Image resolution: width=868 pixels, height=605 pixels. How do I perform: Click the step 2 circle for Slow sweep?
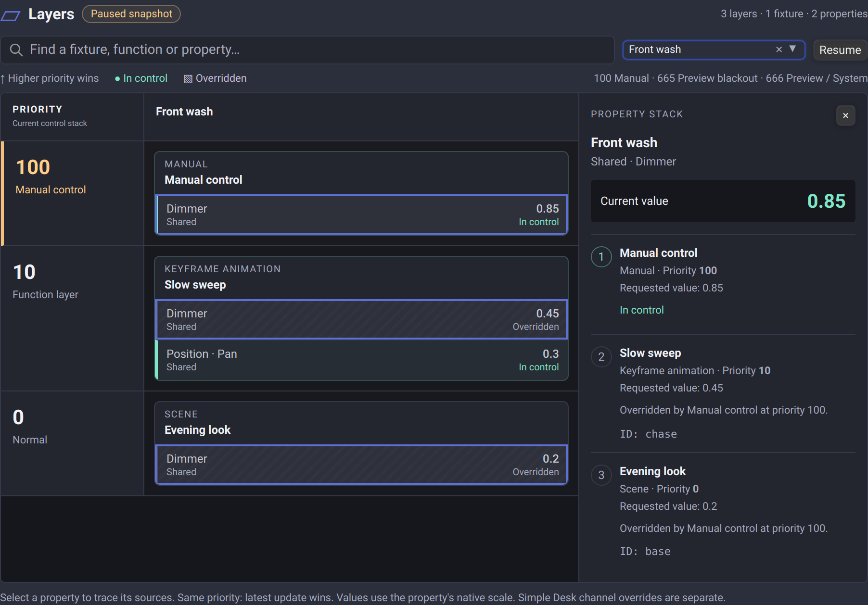pyautogui.click(x=601, y=357)
